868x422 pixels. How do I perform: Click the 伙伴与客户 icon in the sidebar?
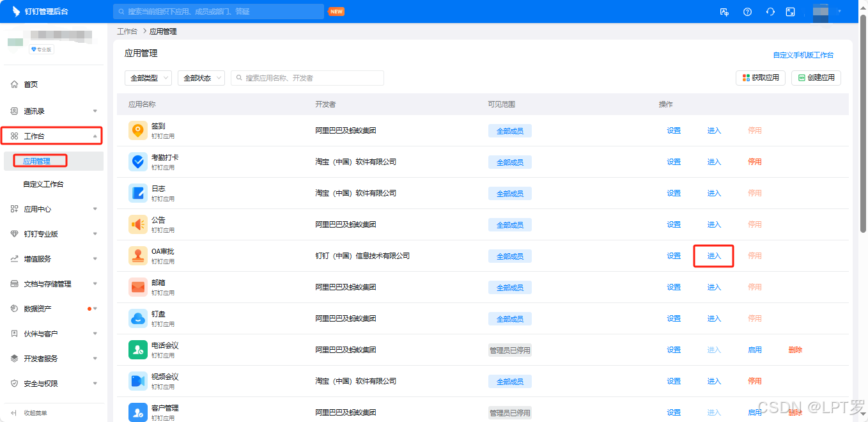pos(14,334)
